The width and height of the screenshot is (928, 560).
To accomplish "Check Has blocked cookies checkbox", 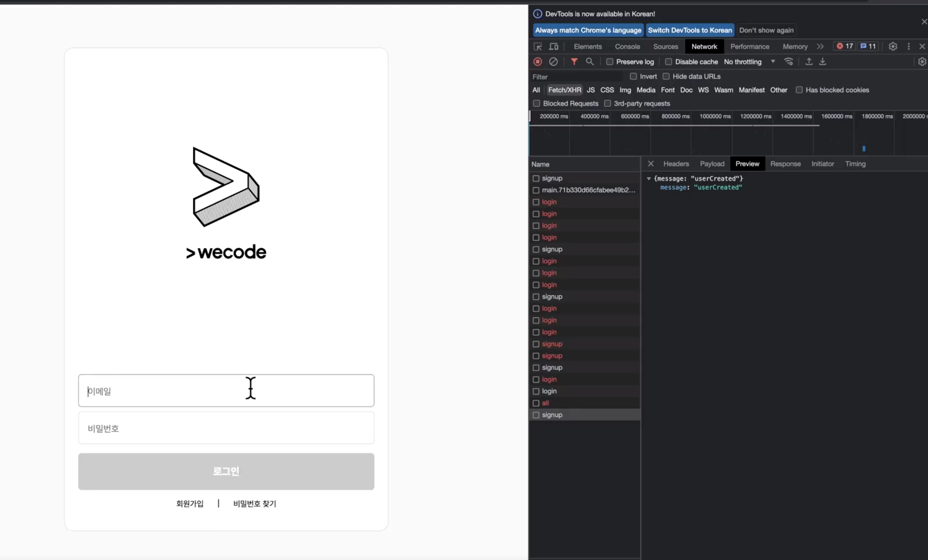I will click(799, 90).
